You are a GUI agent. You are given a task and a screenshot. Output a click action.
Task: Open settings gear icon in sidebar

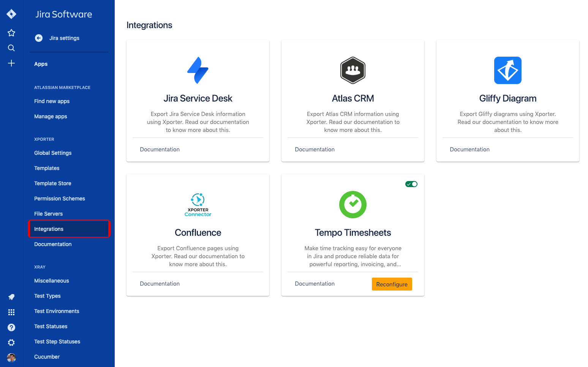(x=11, y=343)
